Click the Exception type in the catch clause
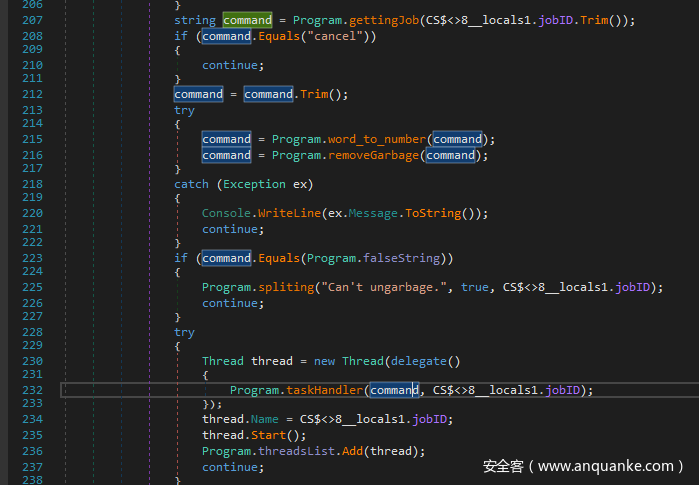Viewport: 699px width, 485px height. point(253,184)
